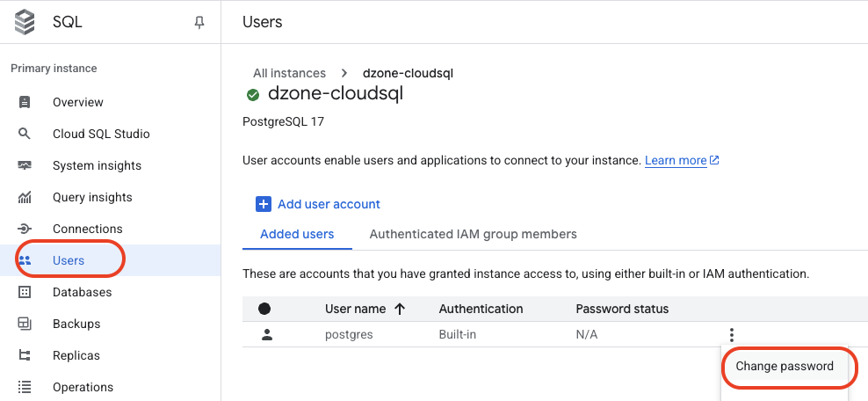
Task: Click the Query insights chart icon
Action: pyautogui.click(x=25, y=197)
